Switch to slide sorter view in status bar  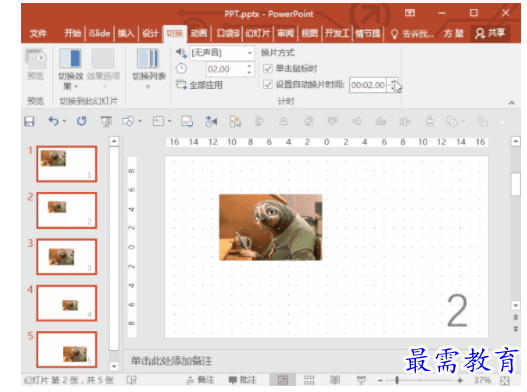click(309, 380)
